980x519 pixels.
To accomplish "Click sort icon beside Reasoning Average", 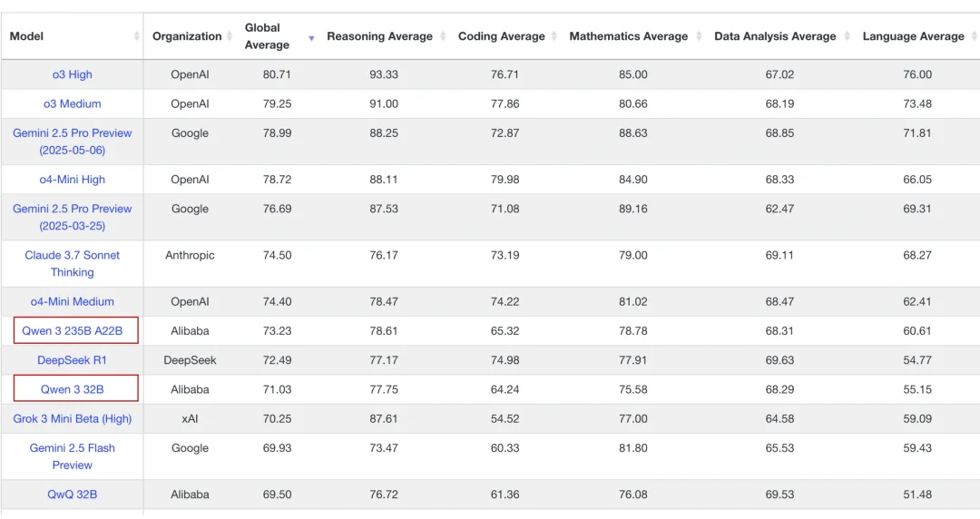I will (x=443, y=36).
